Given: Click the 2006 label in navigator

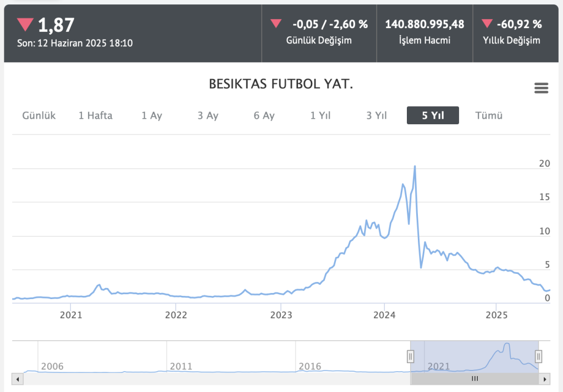Looking at the screenshot, I should point(52,366).
